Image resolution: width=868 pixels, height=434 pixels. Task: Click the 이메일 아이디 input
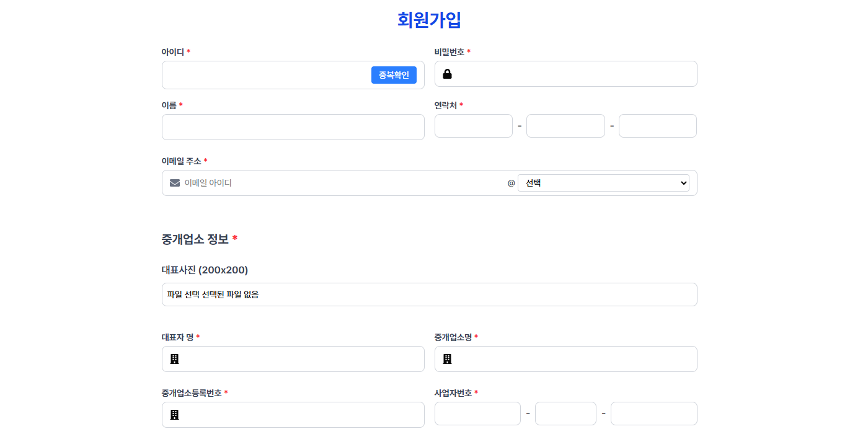pos(341,183)
